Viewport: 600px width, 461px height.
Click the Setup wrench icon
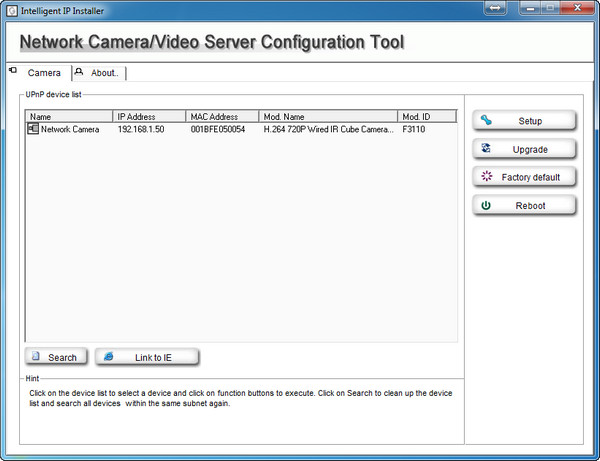487,121
